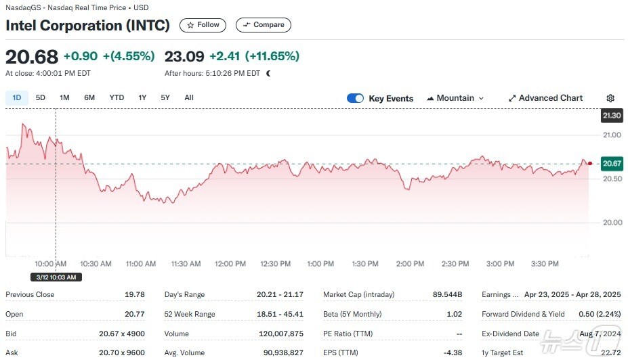Image resolution: width=628 pixels, height=364 pixels.
Task: Click the Advanced Chart expand icon
Action: (512, 98)
